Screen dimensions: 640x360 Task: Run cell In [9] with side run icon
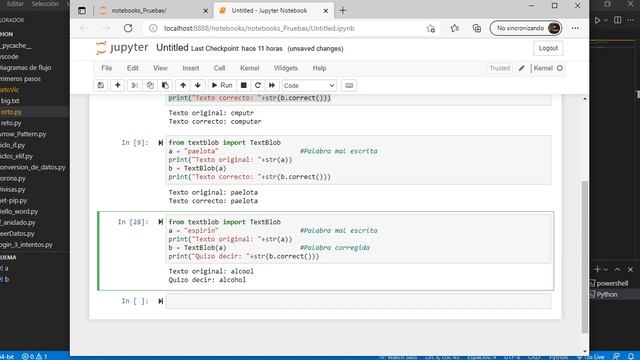pos(160,142)
